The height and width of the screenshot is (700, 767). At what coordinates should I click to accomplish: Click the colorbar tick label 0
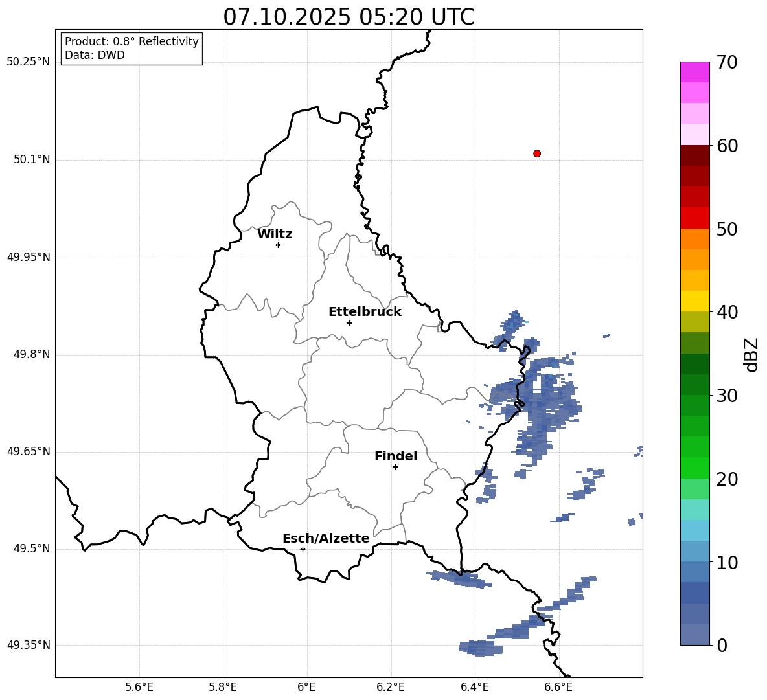point(722,645)
